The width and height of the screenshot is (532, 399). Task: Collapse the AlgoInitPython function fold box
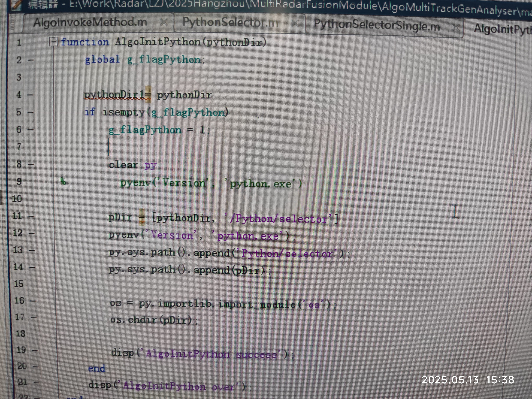click(x=53, y=42)
